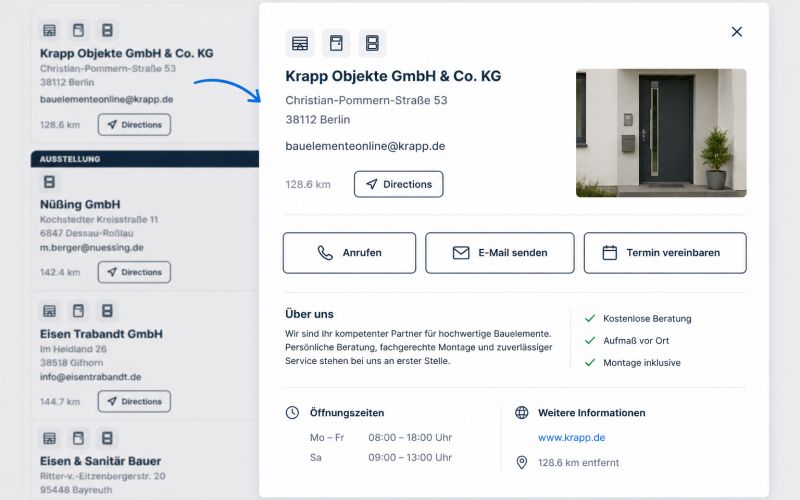Click the 142.4 km distance value

point(60,272)
